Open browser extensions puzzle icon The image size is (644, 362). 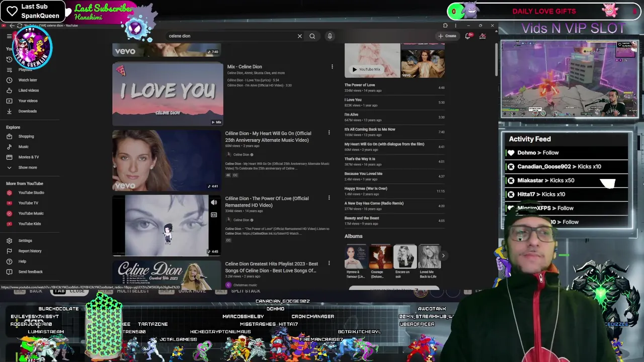click(445, 26)
